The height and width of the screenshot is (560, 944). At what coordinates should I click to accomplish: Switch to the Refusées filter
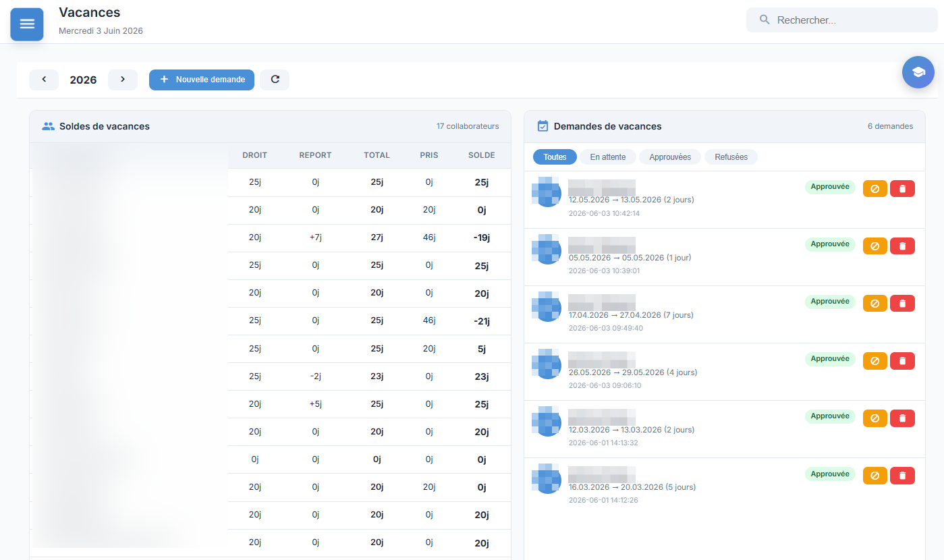click(x=731, y=157)
